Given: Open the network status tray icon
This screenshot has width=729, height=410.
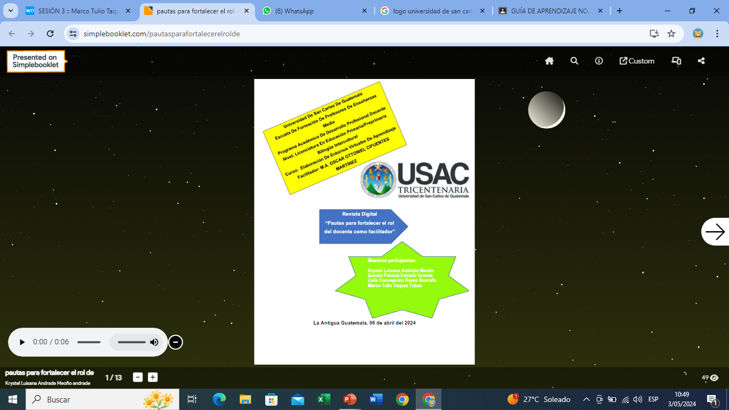Looking at the screenshot, I should point(625,399).
